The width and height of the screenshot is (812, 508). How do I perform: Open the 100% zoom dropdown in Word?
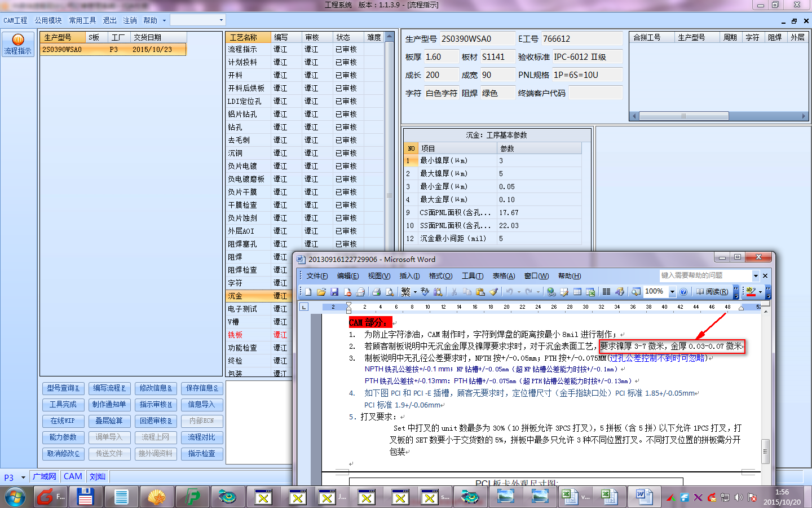(672, 292)
